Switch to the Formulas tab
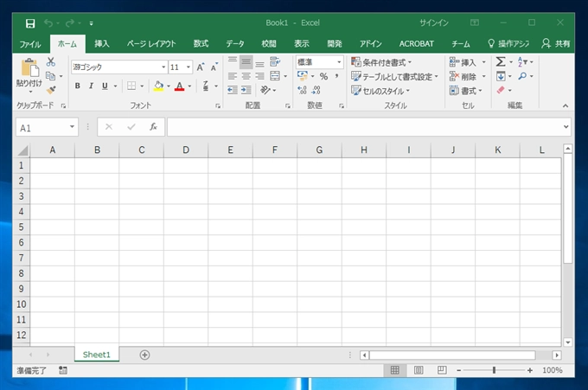Screen dimensions: 588x390 201,43
